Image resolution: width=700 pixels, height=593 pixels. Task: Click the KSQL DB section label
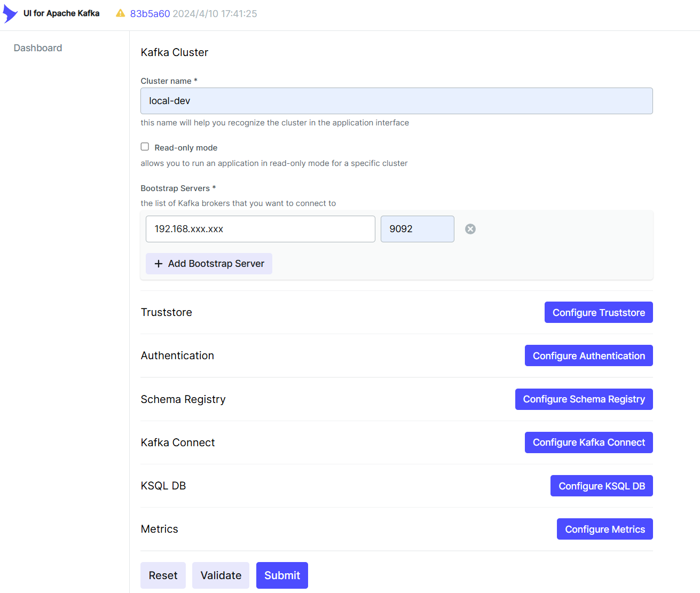163,486
